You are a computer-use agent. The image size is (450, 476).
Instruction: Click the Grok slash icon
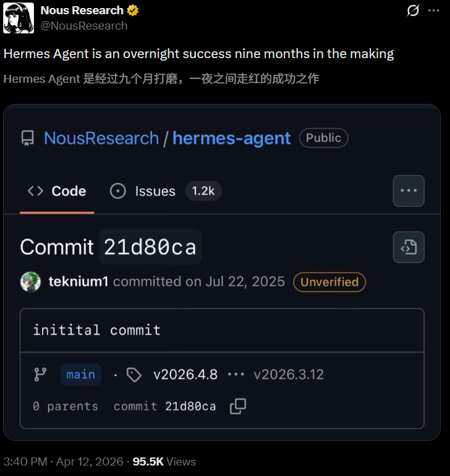(412, 11)
